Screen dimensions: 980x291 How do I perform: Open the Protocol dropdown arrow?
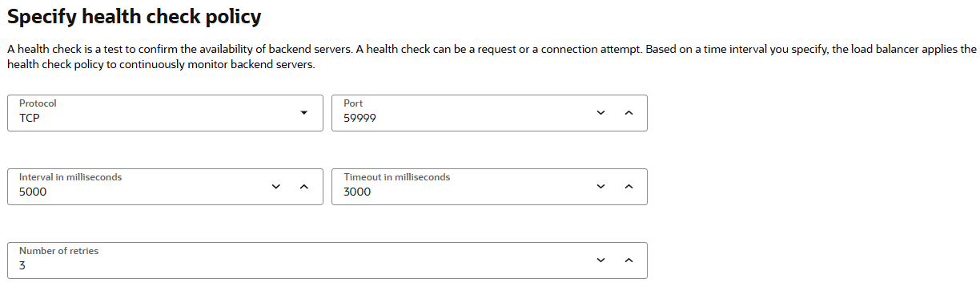[303, 113]
